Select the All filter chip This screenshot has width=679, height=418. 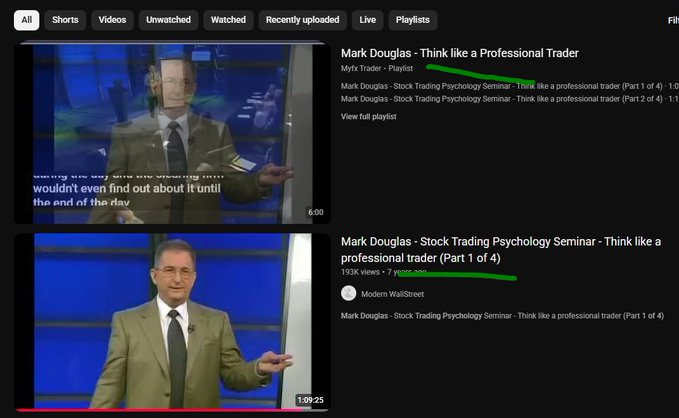[x=26, y=20]
